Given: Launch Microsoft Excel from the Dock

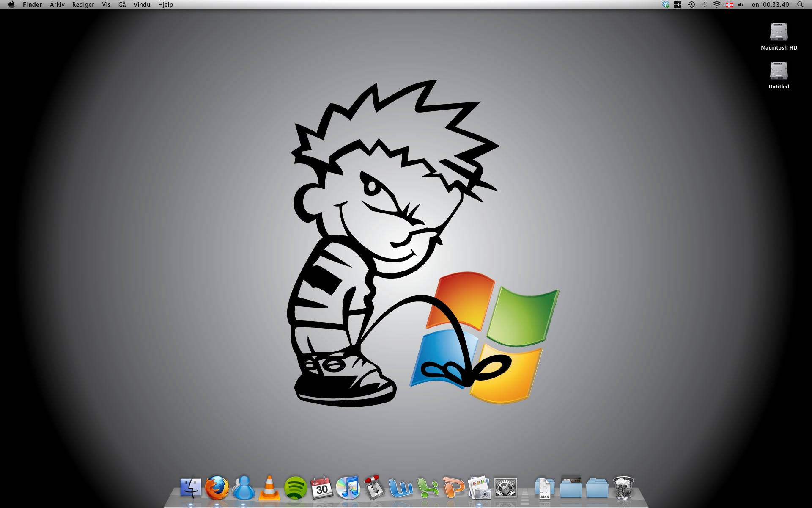Looking at the screenshot, I should 427,488.
